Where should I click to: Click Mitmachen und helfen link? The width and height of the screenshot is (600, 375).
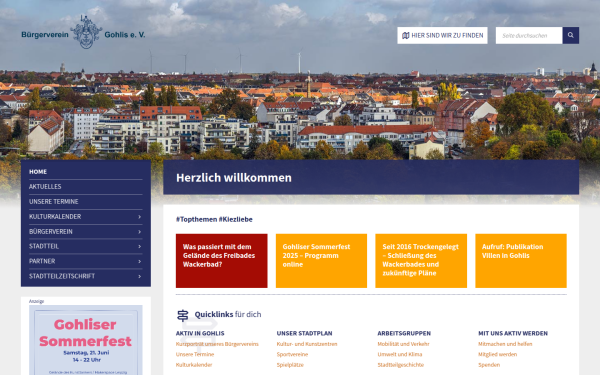click(x=505, y=344)
